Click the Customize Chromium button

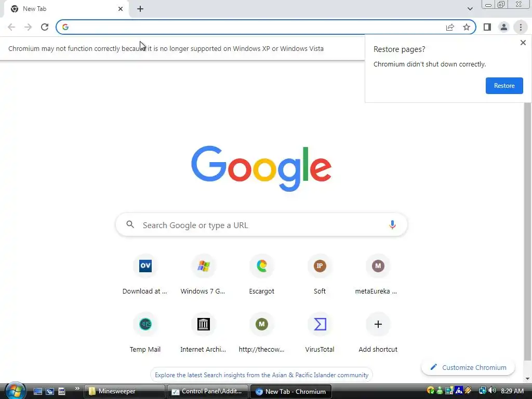(468, 367)
